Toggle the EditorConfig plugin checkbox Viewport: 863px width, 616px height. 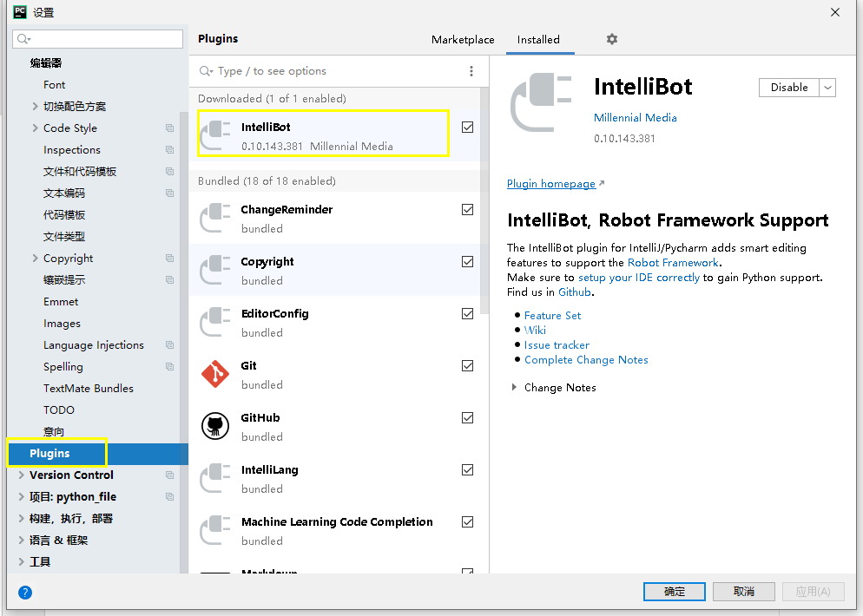click(467, 313)
